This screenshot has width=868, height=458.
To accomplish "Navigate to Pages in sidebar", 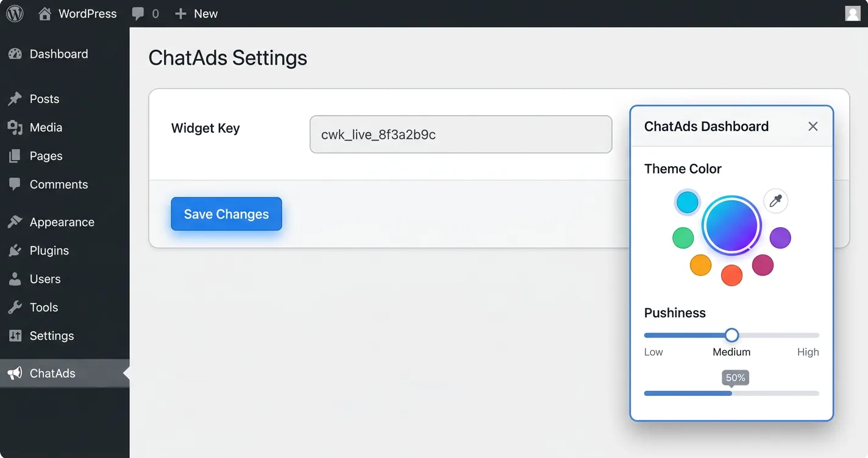I will (65, 156).
